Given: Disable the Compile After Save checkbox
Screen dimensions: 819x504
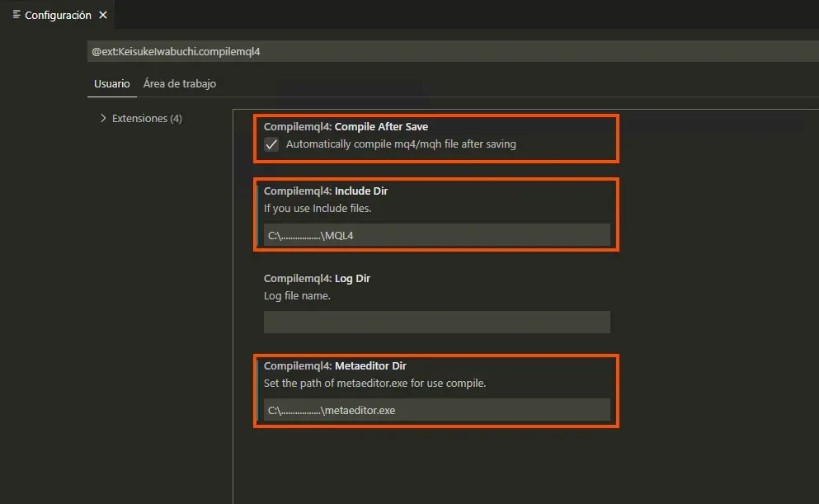Looking at the screenshot, I should [271, 144].
